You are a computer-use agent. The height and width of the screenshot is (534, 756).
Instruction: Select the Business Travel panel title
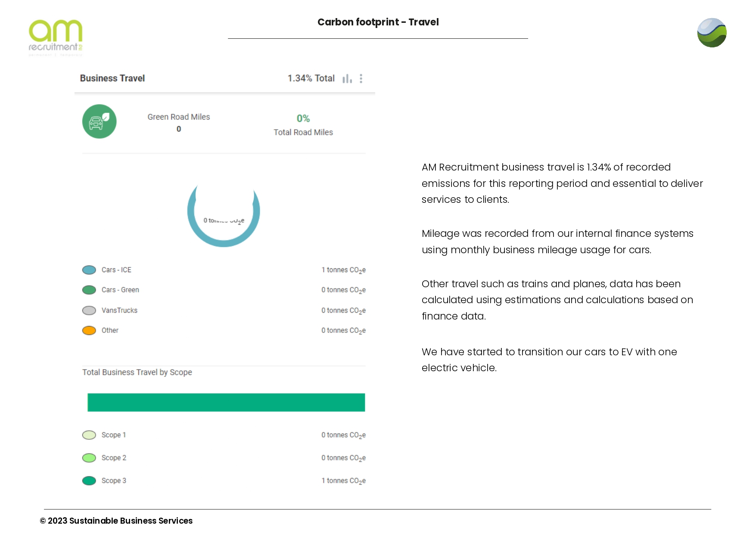click(x=112, y=78)
